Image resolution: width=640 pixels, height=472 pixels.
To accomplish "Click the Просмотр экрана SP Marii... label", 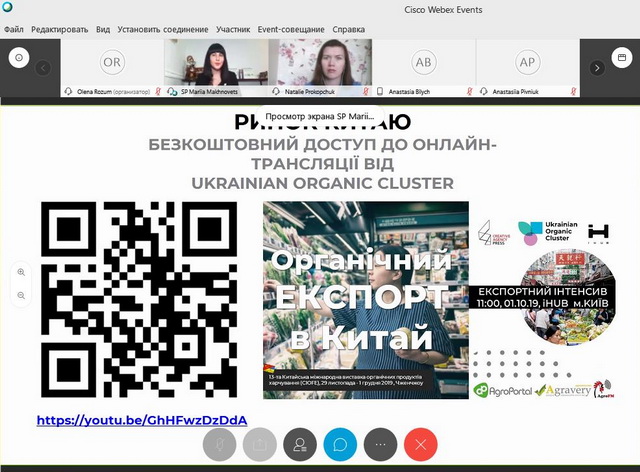I will [x=320, y=116].
